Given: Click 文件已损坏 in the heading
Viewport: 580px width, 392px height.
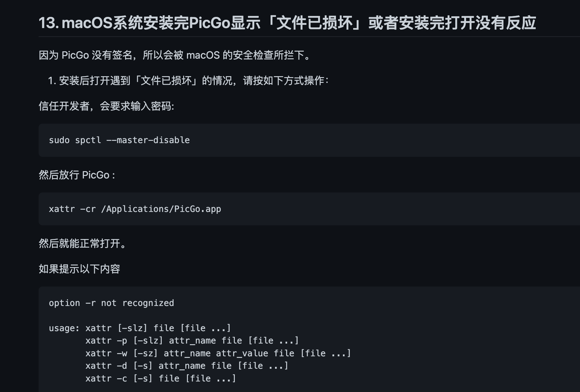Looking at the screenshot, I should (x=315, y=23).
